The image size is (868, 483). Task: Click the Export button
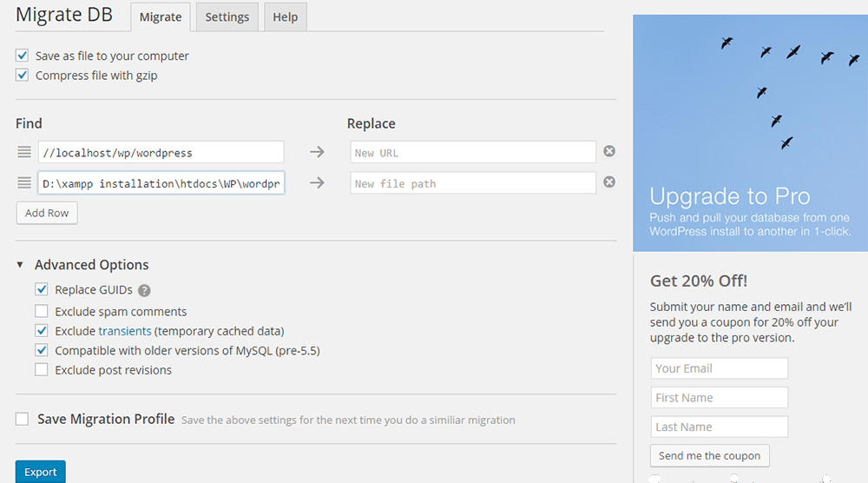tap(41, 472)
